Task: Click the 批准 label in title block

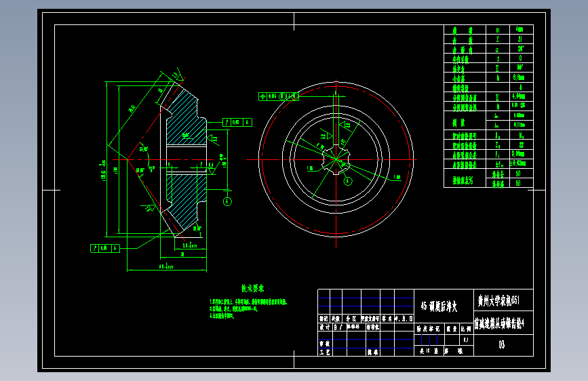Action: coord(373,352)
